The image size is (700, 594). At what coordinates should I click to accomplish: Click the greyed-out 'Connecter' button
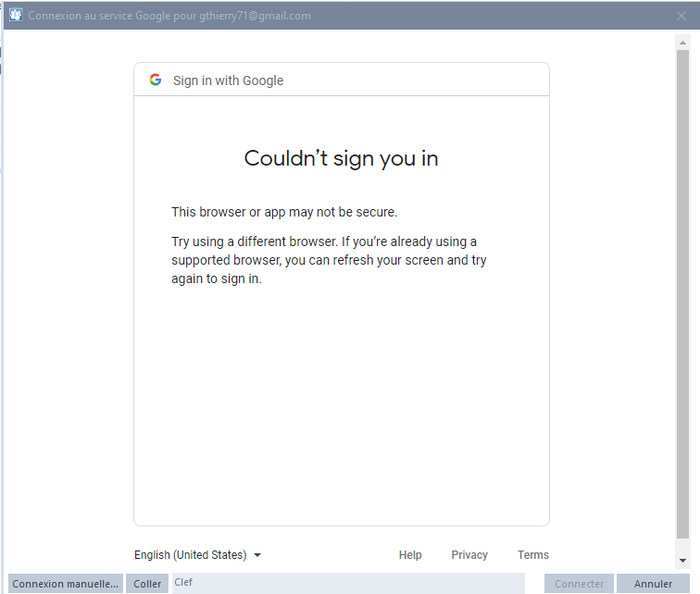pyautogui.click(x=579, y=584)
